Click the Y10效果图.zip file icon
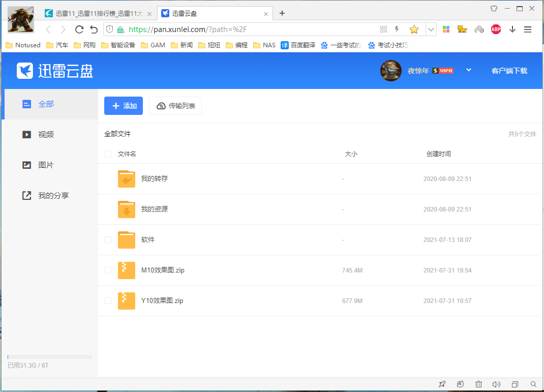 coord(126,301)
